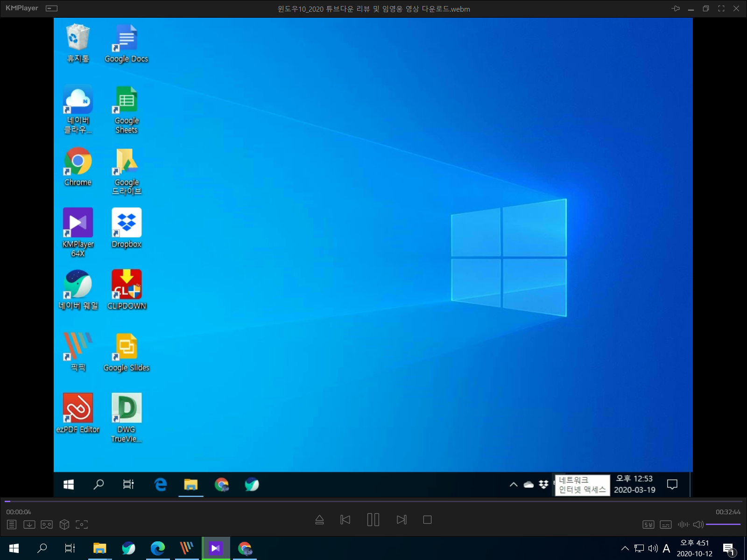Toggle the SW decoder icon

point(648,525)
